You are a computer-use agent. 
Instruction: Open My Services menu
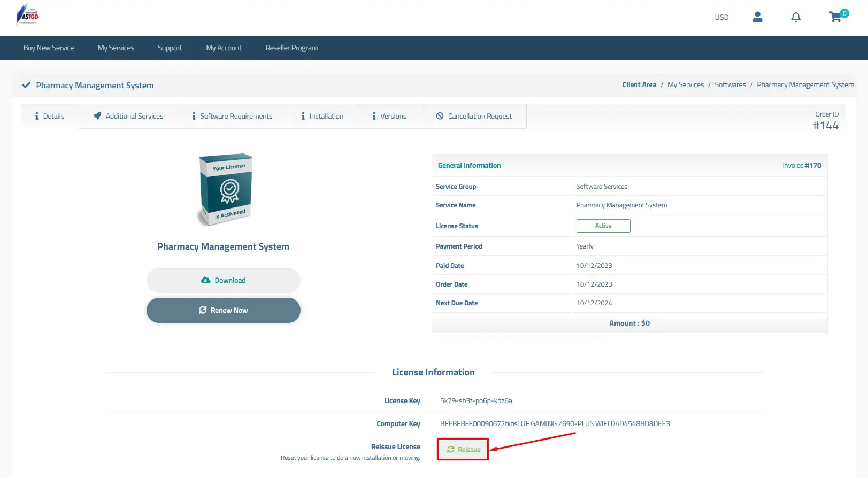pyautogui.click(x=116, y=48)
